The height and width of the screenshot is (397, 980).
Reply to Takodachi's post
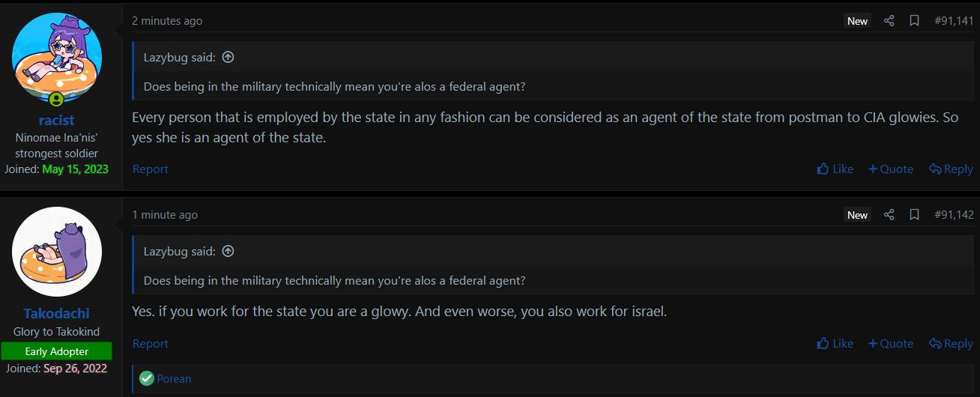pyautogui.click(x=951, y=344)
